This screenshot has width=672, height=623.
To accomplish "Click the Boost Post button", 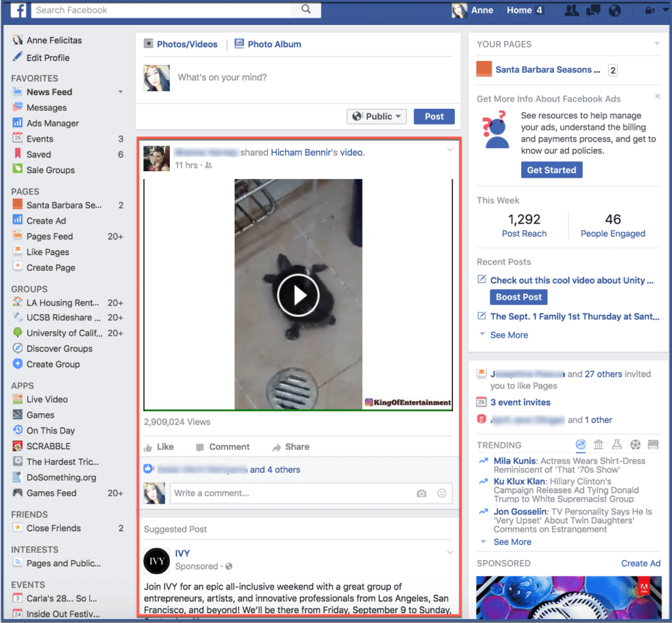I will (518, 297).
